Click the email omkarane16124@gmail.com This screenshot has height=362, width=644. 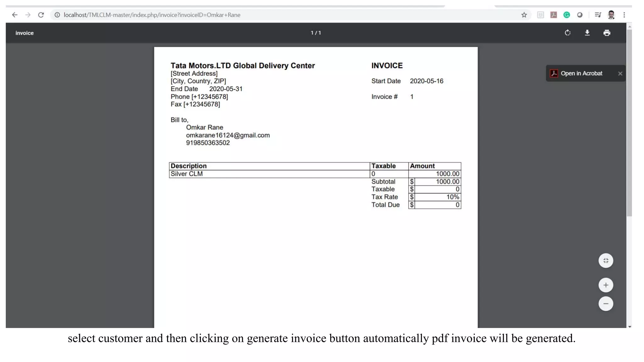point(228,135)
